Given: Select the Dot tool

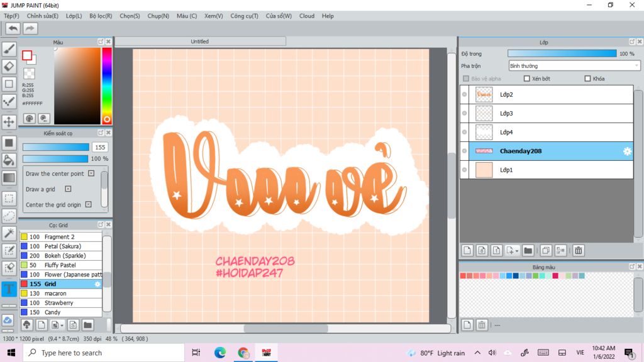Looking at the screenshot, I should pos(9,101).
